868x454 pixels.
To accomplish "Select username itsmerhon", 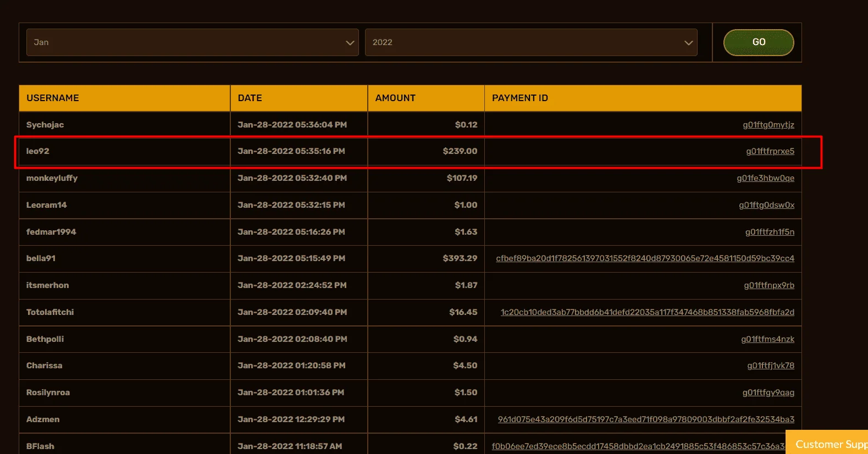I will (47, 285).
